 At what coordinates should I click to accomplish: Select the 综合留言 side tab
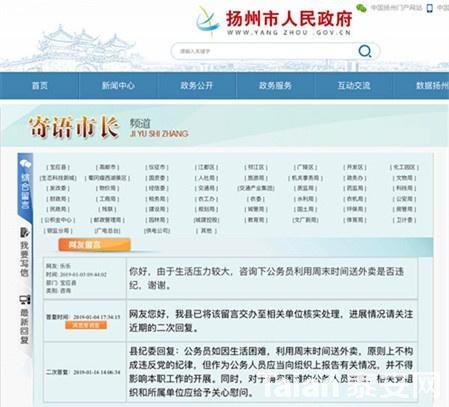click(25, 187)
